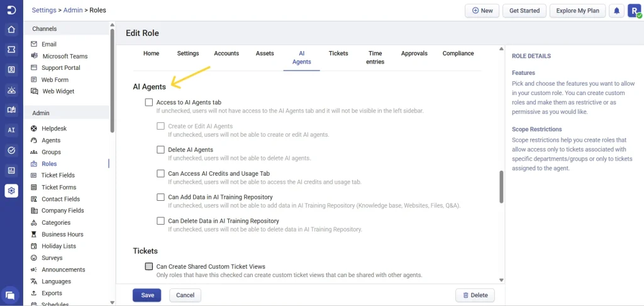The width and height of the screenshot is (644, 306).
Task: Click the Email envelope icon in sidebar
Action: coord(34,44)
